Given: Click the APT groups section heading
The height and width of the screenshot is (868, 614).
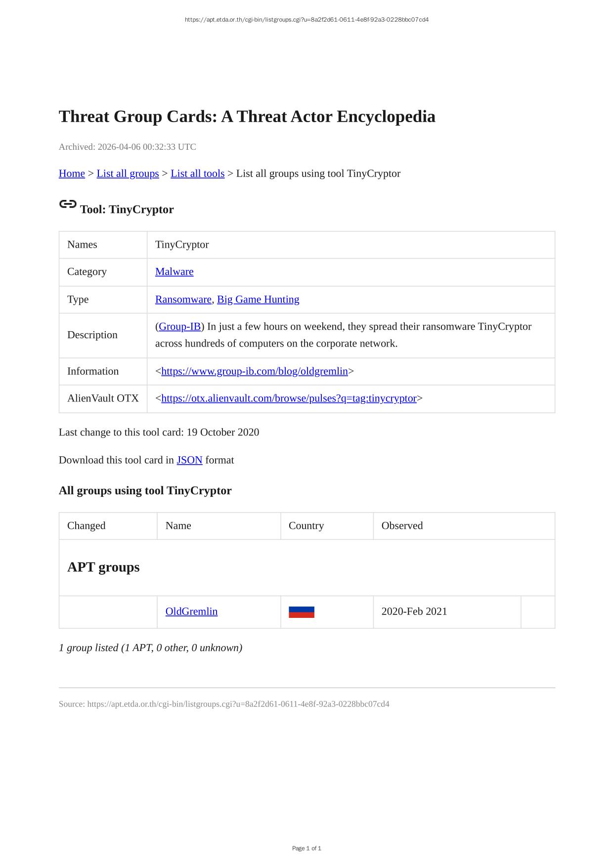Looking at the screenshot, I should click(103, 567).
